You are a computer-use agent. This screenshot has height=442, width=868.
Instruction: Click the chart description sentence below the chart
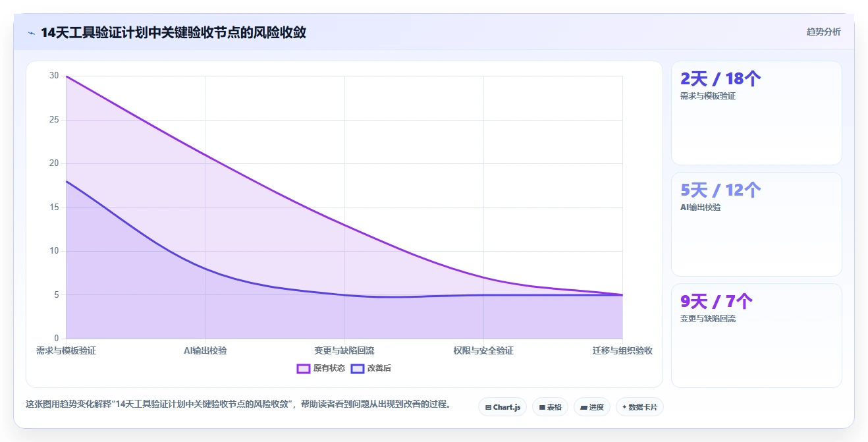pos(238,404)
